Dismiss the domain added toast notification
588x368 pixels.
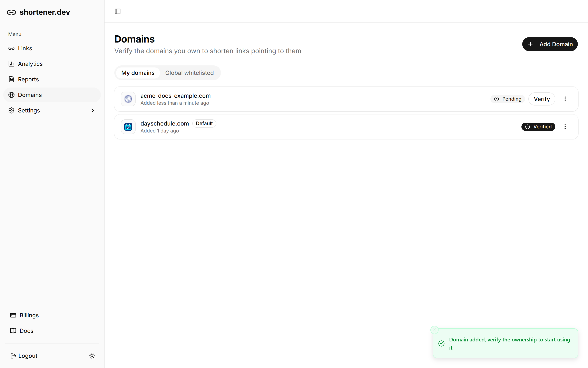434,330
